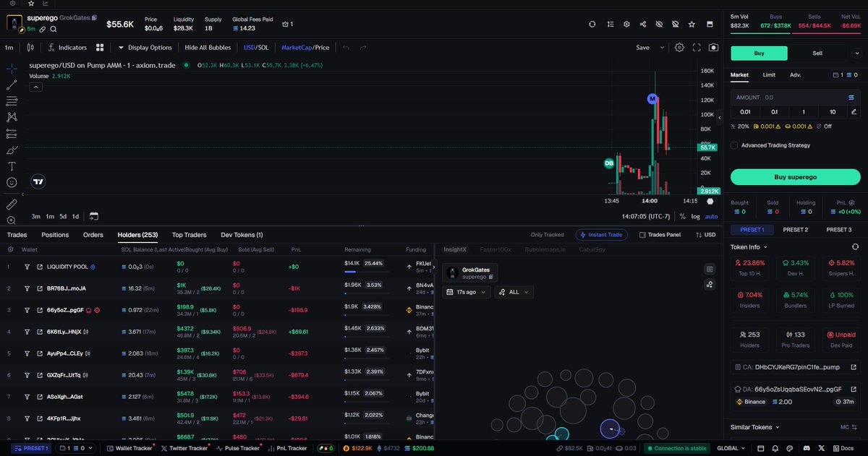This screenshot has height=456, width=868.
Task: Switch between MarketCap/Price display
Action: click(305, 48)
